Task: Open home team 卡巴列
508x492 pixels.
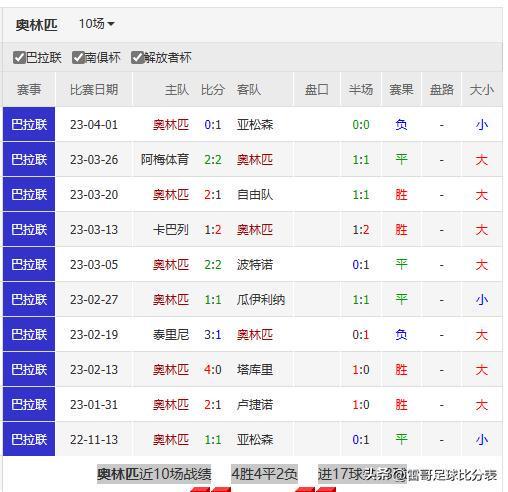Action: point(171,230)
